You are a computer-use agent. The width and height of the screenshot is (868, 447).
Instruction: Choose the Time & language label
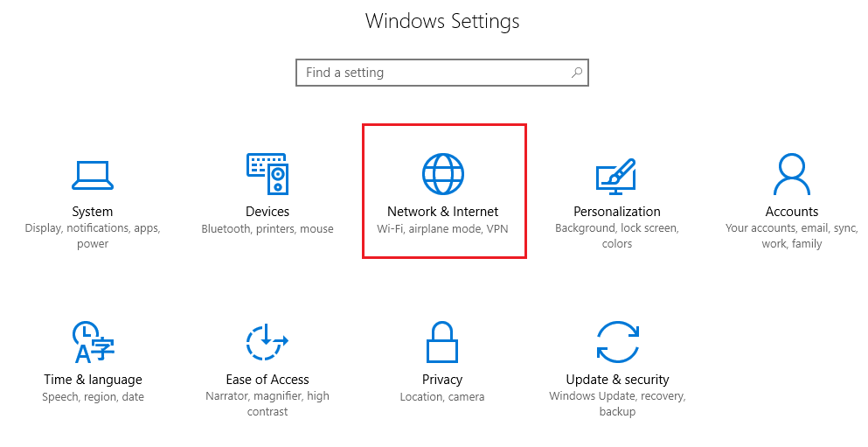[x=93, y=380]
